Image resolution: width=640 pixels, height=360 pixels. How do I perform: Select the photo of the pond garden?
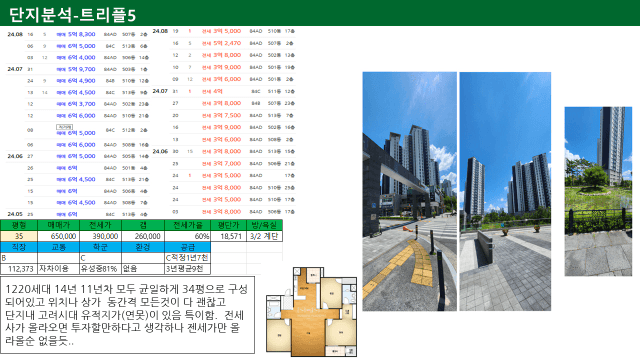[598, 191]
